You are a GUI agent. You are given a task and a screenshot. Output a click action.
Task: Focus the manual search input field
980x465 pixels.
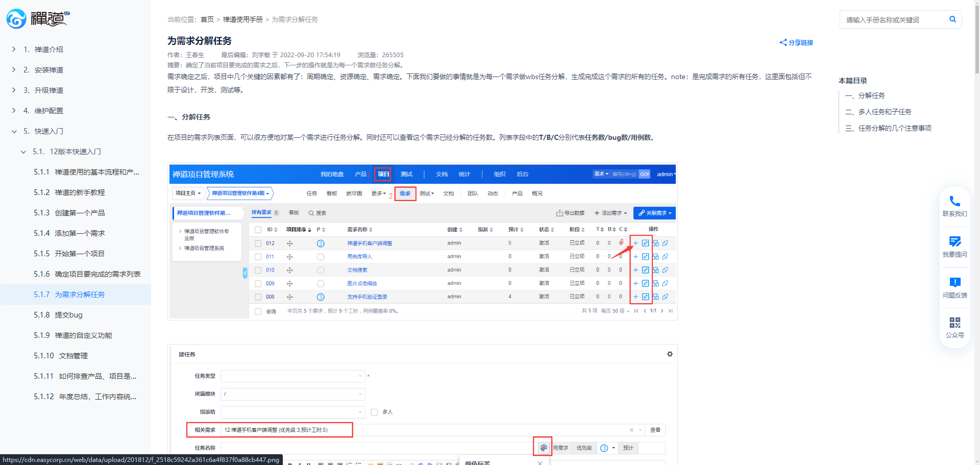[x=893, y=19]
